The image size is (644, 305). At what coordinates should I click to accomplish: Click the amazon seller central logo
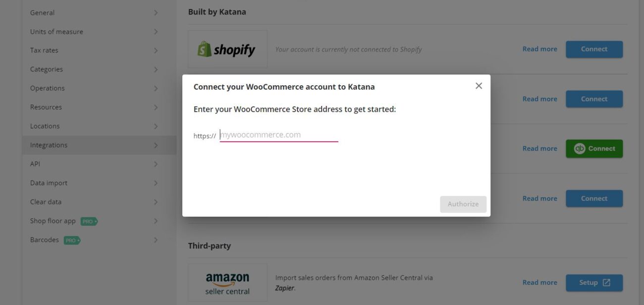click(227, 282)
